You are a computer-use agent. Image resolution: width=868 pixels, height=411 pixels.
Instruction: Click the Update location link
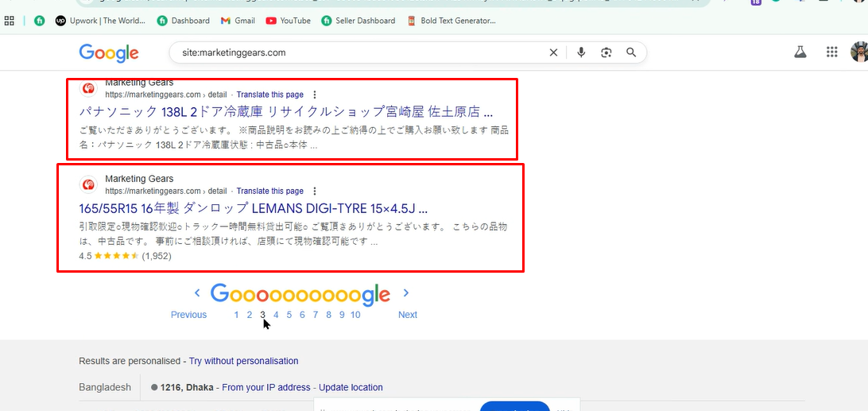click(351, 388)
